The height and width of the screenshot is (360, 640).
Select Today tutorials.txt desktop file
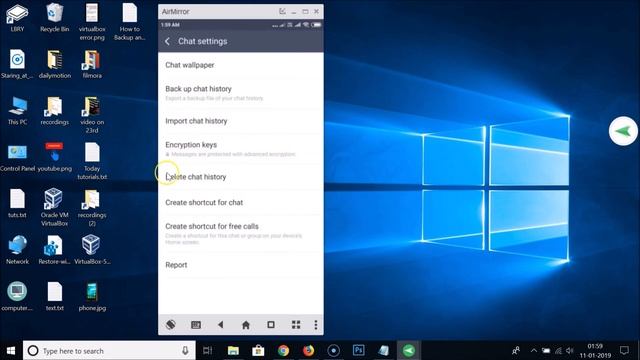tap(92, 162)
